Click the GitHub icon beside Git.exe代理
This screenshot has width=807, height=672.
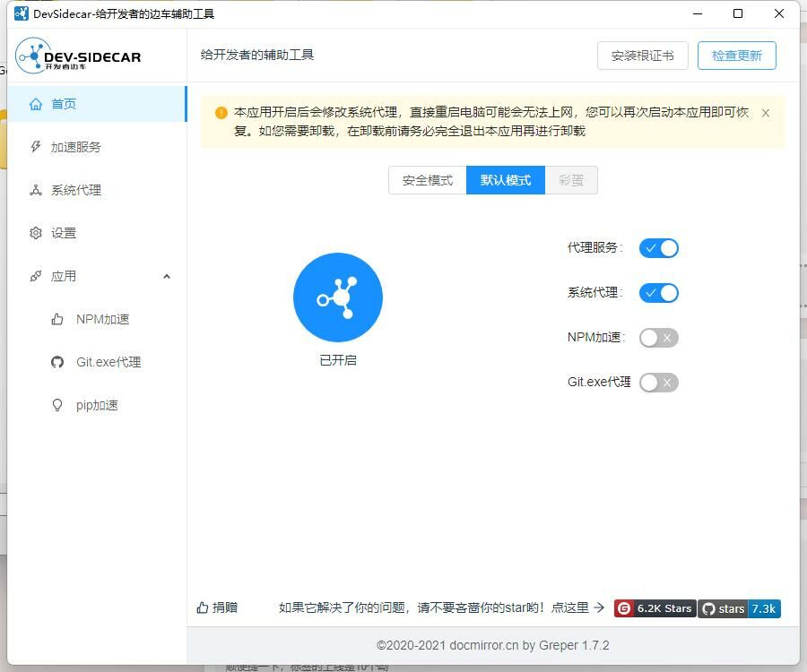57,362
